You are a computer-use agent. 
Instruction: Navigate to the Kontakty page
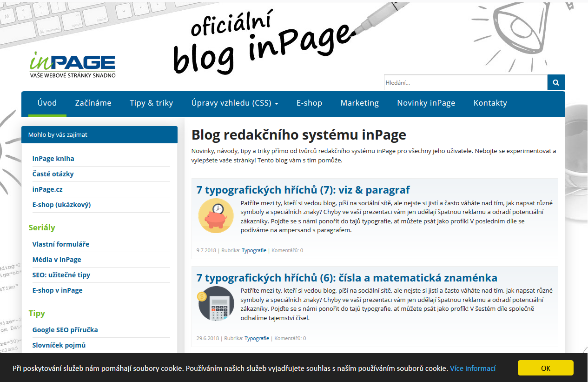490,103
